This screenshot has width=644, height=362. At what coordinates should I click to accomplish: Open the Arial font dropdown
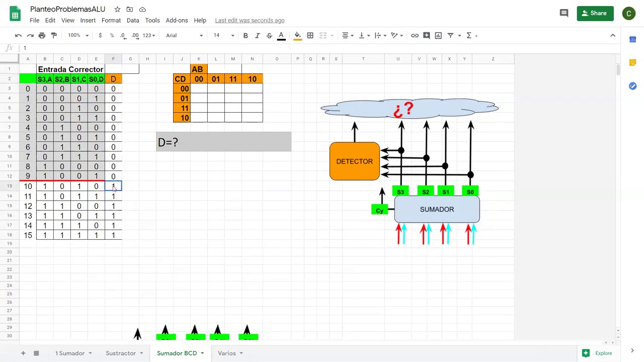coord(184,35)
